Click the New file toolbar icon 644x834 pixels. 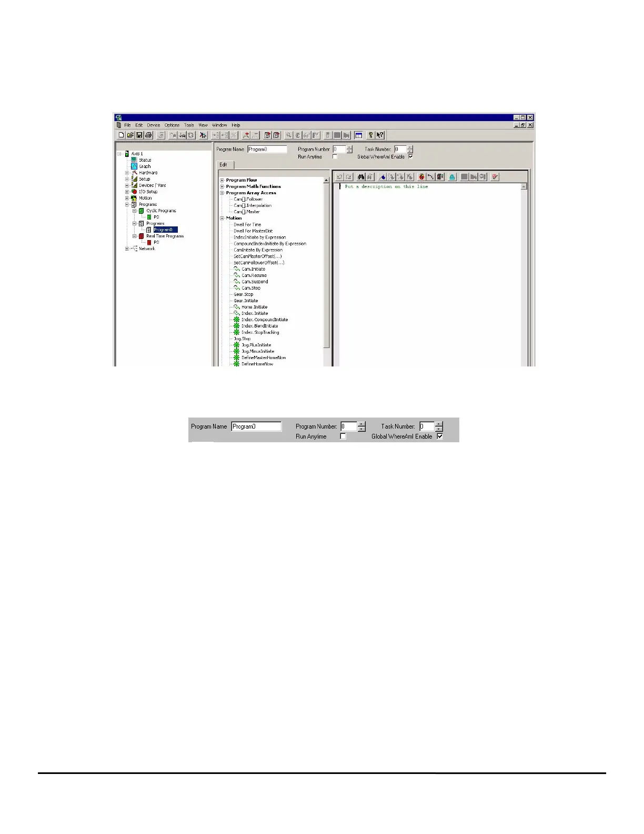click(122, 135)
